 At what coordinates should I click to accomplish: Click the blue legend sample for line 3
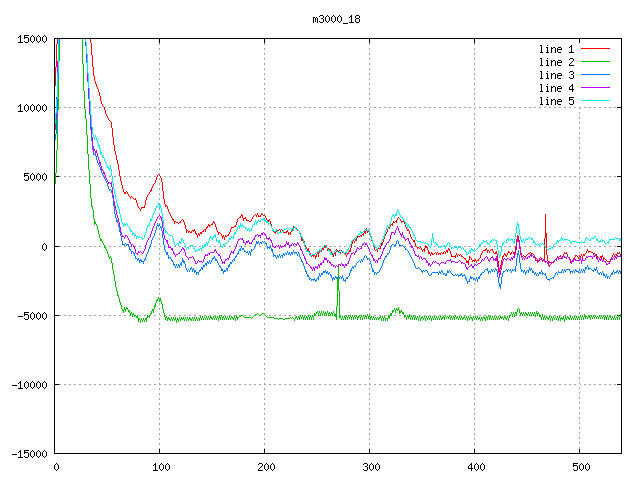[595, 75]
